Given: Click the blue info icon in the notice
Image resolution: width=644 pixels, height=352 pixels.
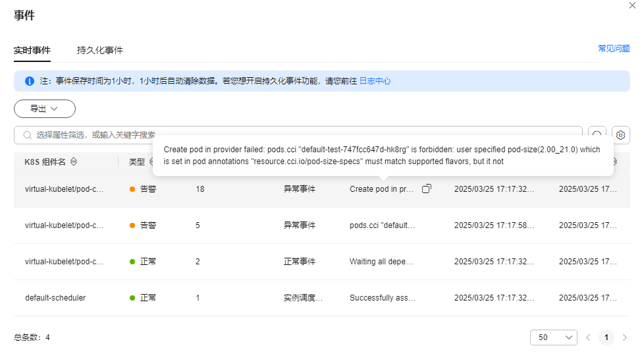Looking at the screenshot, I should 30,81.
